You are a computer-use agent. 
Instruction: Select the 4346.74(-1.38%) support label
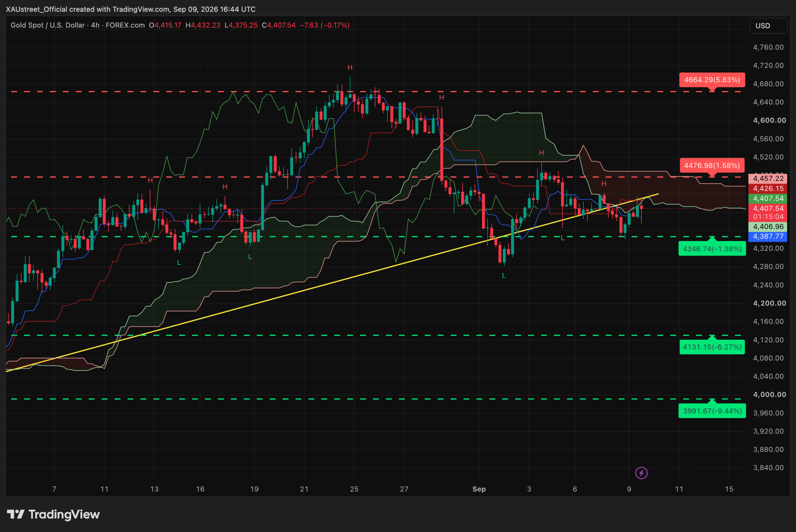pos(712,249)
